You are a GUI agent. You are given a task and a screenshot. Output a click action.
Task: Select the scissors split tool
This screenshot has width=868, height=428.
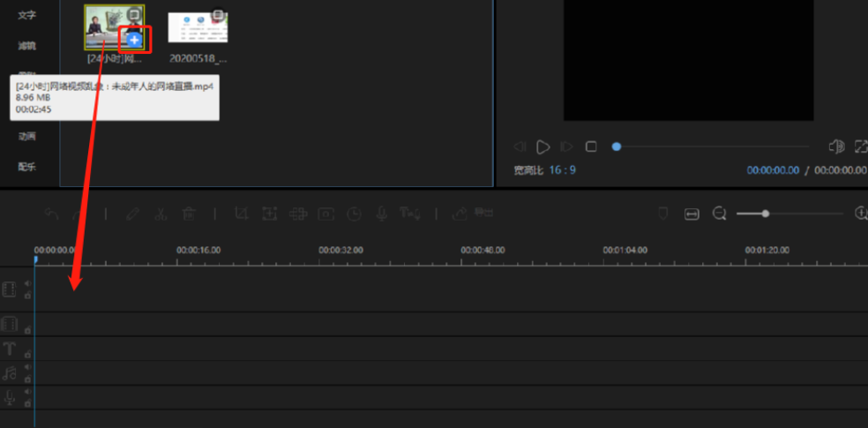pos(161,214)
